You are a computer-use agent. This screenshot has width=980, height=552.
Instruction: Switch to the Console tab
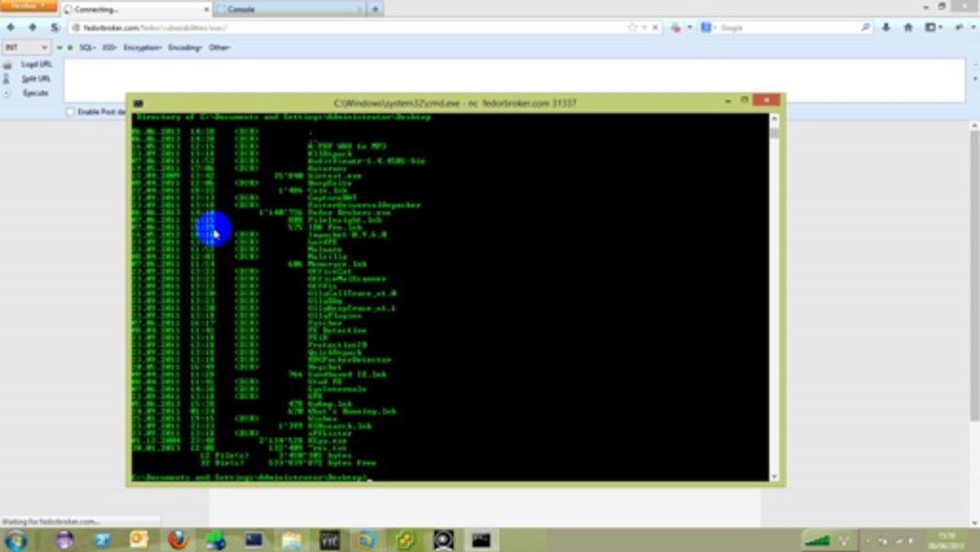tap(289, 9)
